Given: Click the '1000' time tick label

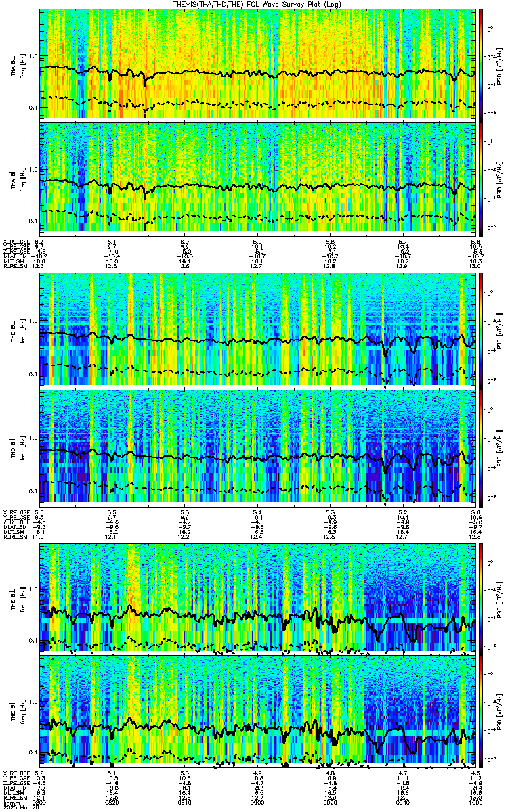Looking at the screenshot, I should point(475,803).
